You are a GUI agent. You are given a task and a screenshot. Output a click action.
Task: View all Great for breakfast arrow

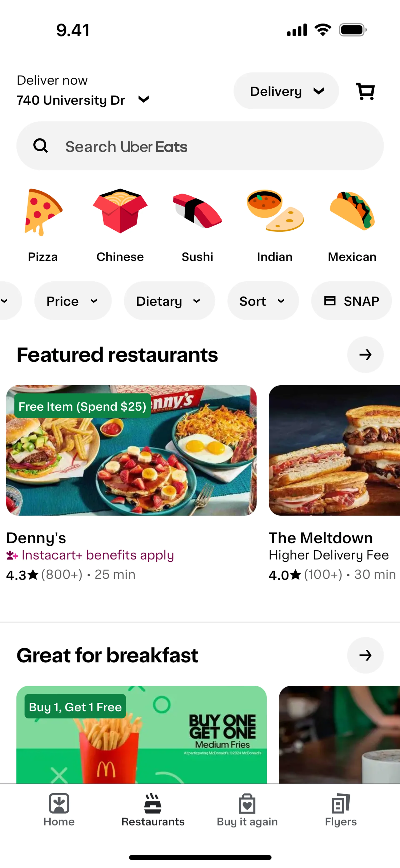[365, 655]
